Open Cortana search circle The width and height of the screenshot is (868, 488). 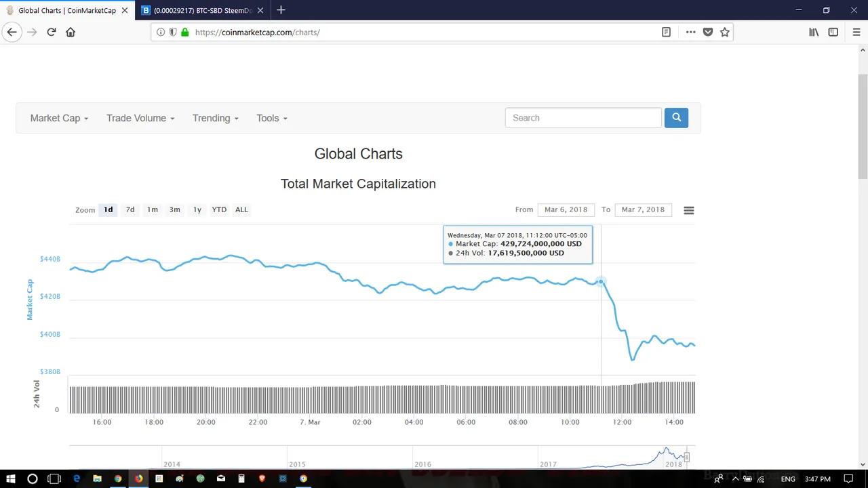[x=32, y=479]
